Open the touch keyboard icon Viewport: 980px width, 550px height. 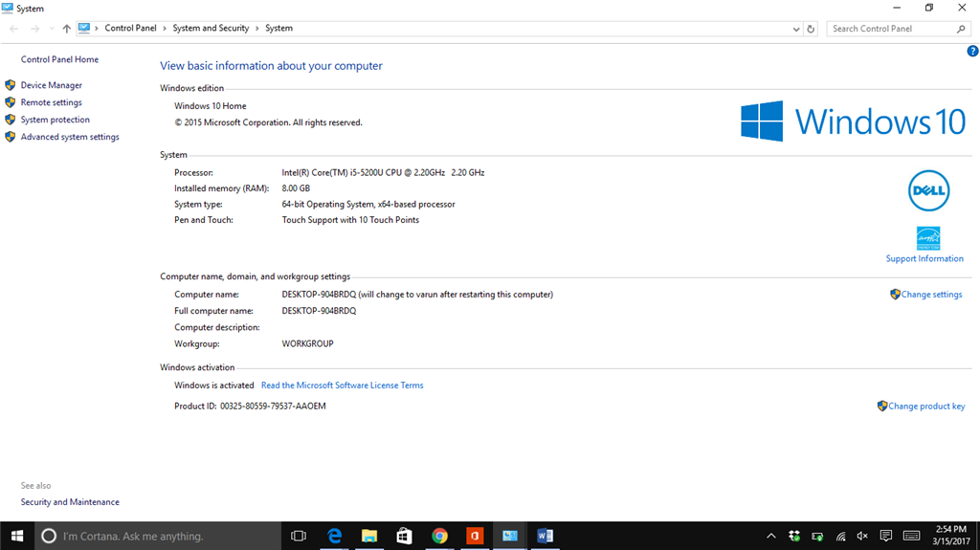coord(912,536)
